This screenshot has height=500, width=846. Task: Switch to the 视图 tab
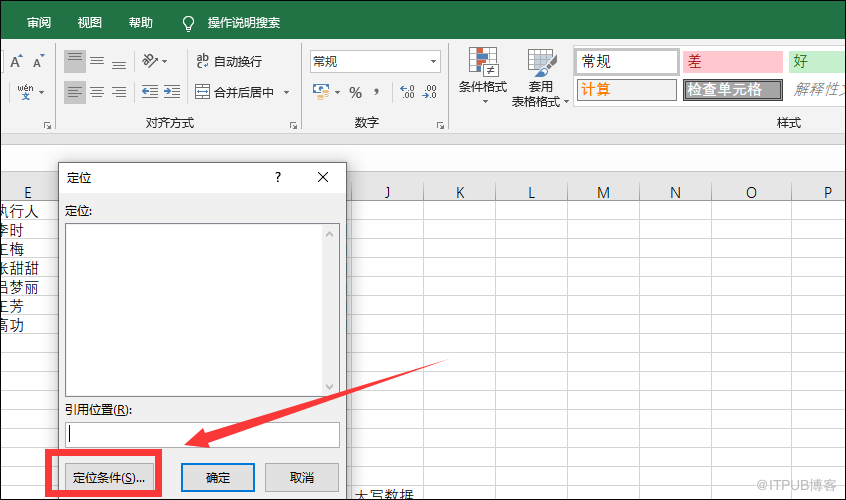tap(90, 22)
